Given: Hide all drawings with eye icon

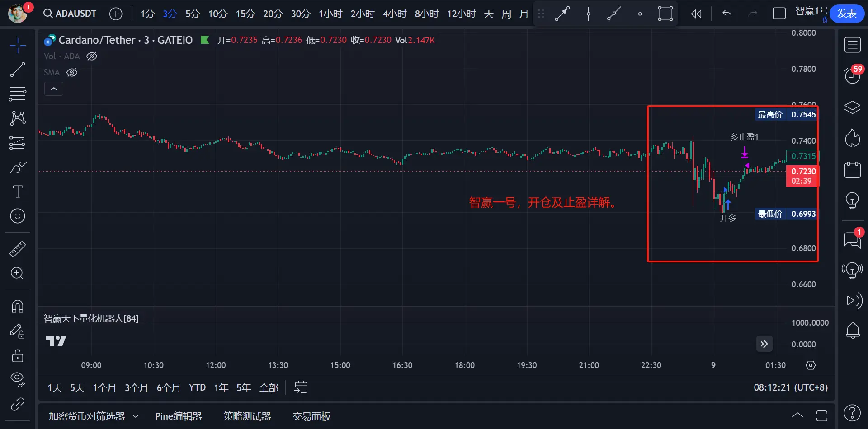Looking at the screenshot, I should coord(18,379).
